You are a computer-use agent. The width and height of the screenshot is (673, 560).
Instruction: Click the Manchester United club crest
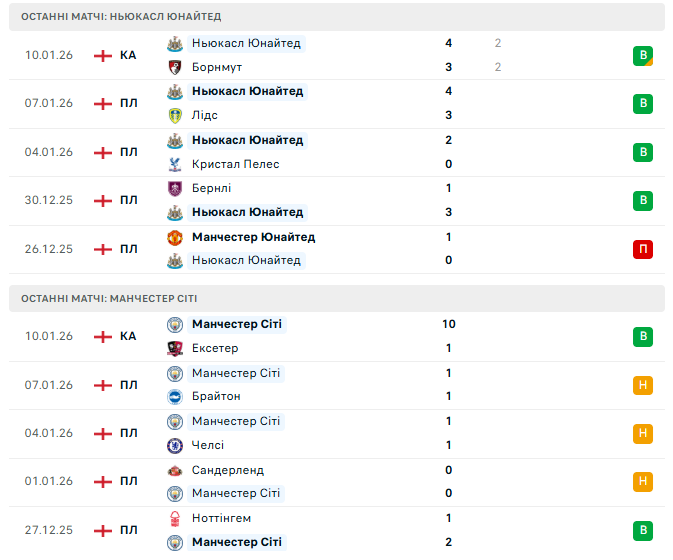pos(175,237)
